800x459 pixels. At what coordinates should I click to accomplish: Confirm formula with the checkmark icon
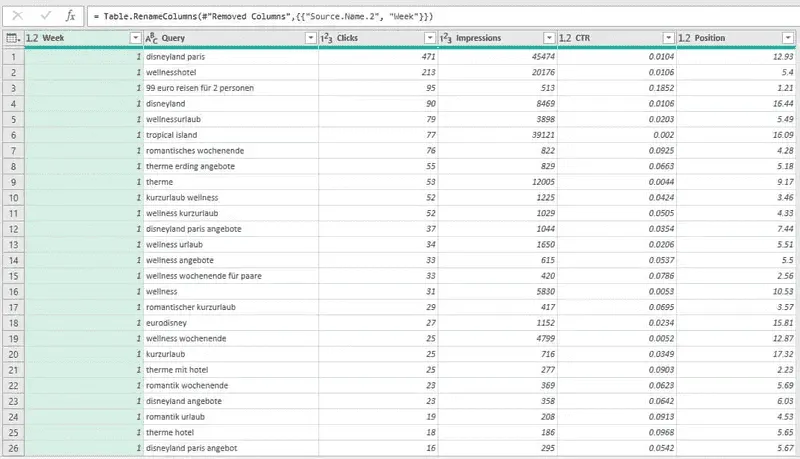click(x=45, y=16)
